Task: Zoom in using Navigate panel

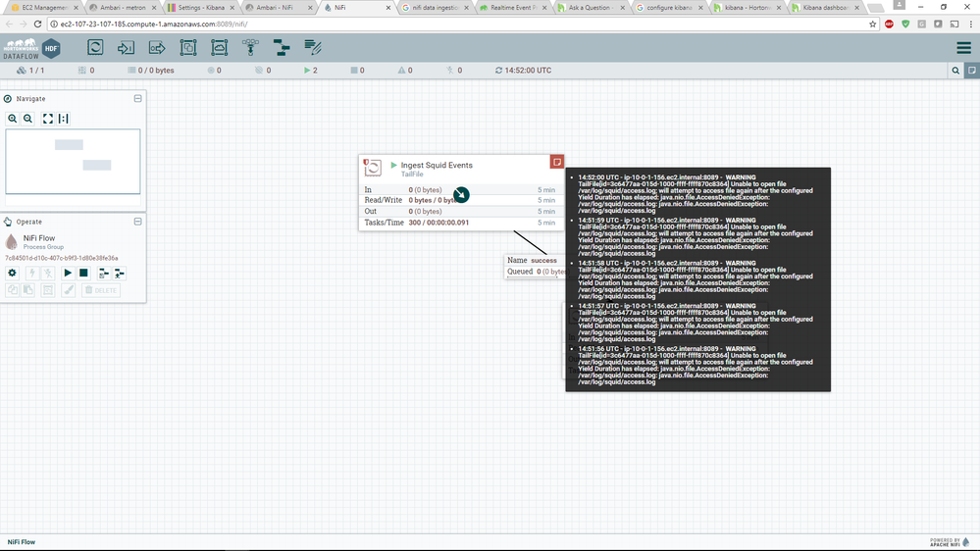Action: click(x=13, y=119)
